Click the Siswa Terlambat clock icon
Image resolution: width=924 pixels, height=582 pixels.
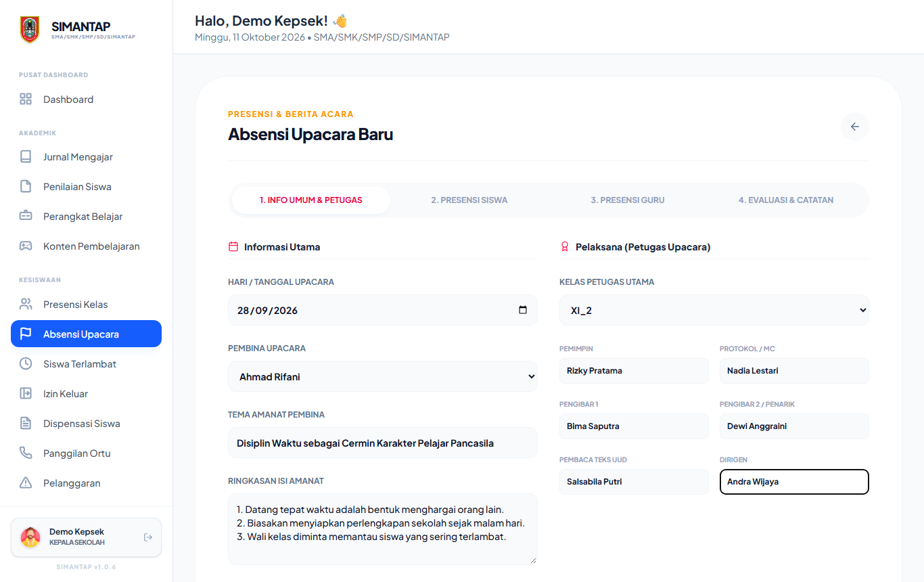tap(26, 364)
